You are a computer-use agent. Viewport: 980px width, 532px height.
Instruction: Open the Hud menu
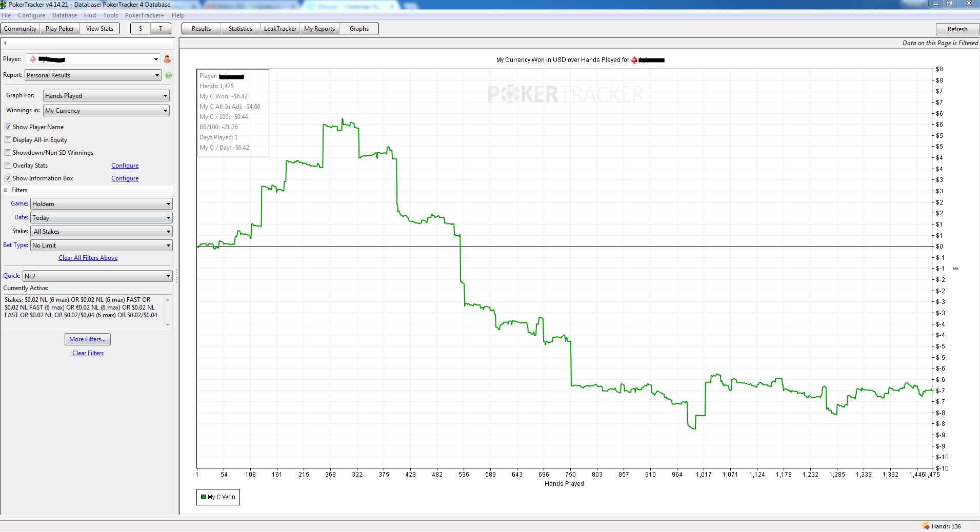click(90, 15)
